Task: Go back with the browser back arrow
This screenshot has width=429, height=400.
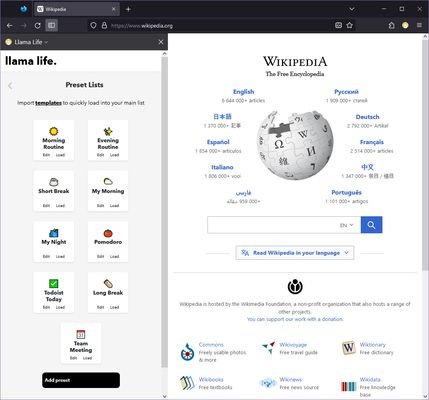Action: [x=10, y=25]
